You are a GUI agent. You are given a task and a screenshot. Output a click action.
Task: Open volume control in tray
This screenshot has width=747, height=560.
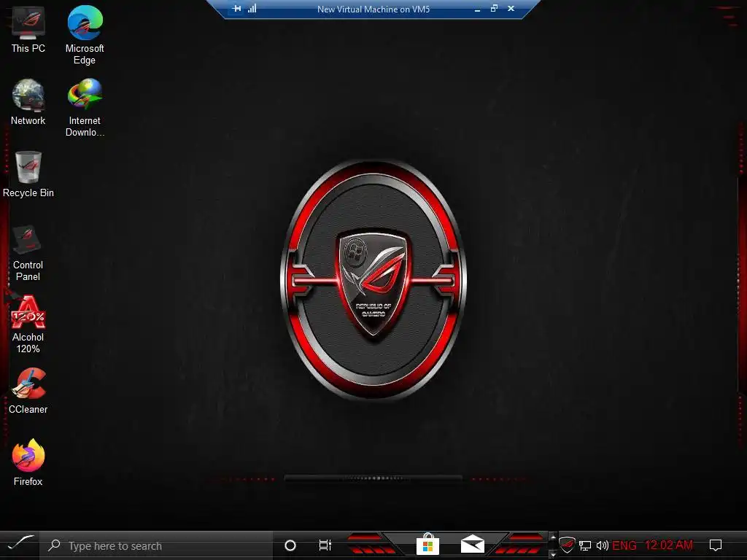coord(602,545)
